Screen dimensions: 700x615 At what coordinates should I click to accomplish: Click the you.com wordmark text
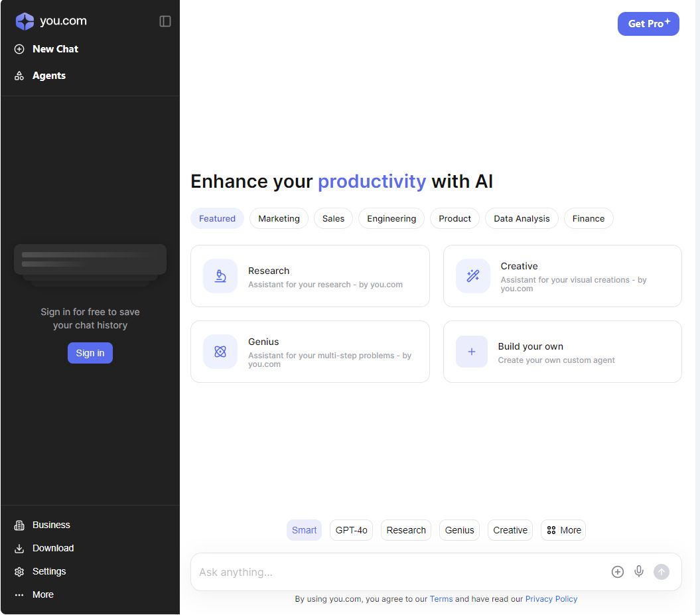64,21
